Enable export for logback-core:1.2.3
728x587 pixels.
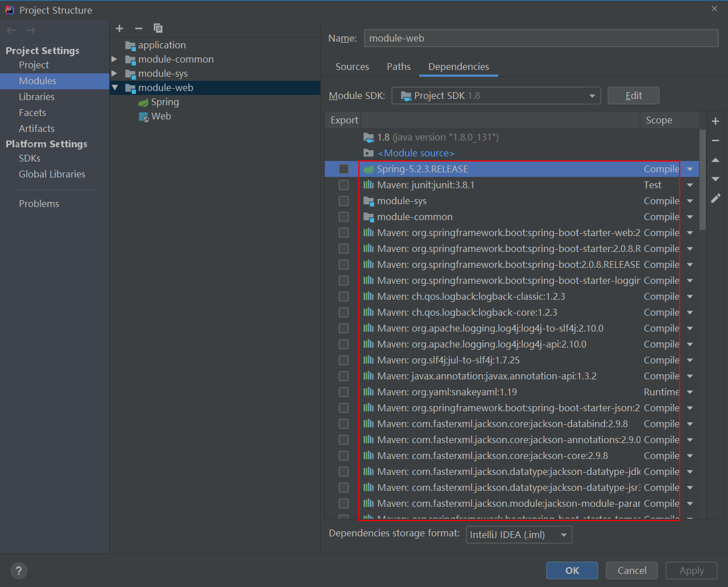[344, 312]
